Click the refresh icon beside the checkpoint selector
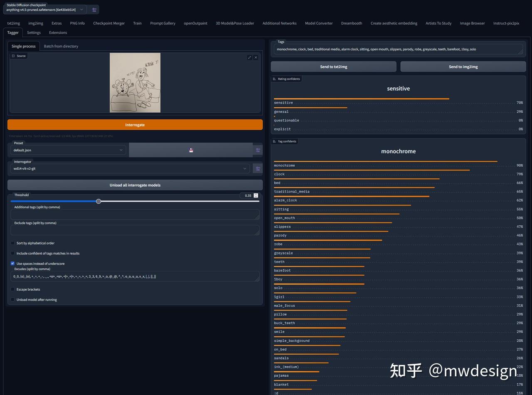Viewport: 532px width, 395px height. (94, 10)
